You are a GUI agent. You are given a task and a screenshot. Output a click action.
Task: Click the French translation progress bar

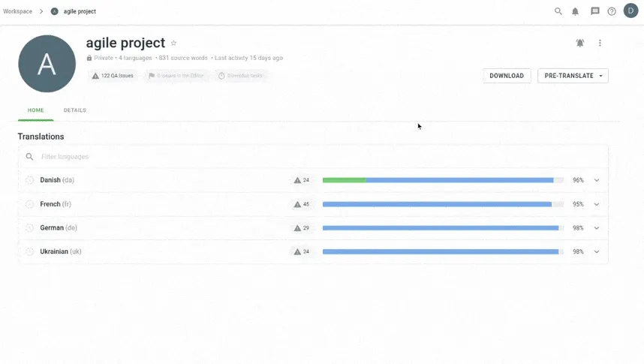point(443,204)
